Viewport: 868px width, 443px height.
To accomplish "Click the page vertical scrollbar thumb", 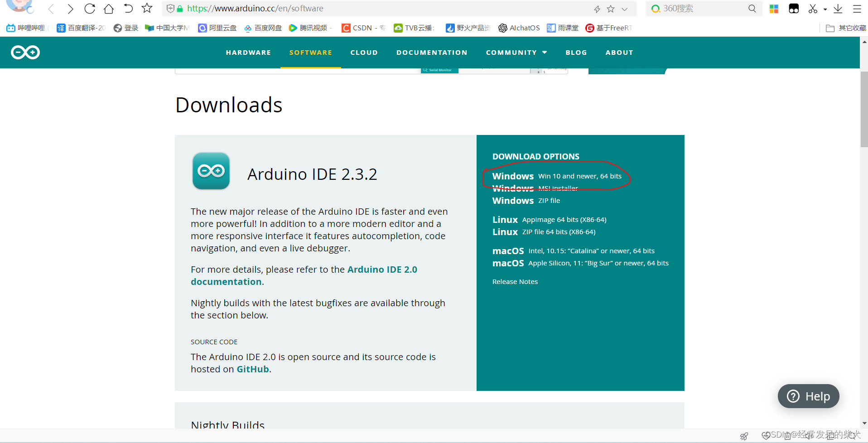I will coord(864,109).
